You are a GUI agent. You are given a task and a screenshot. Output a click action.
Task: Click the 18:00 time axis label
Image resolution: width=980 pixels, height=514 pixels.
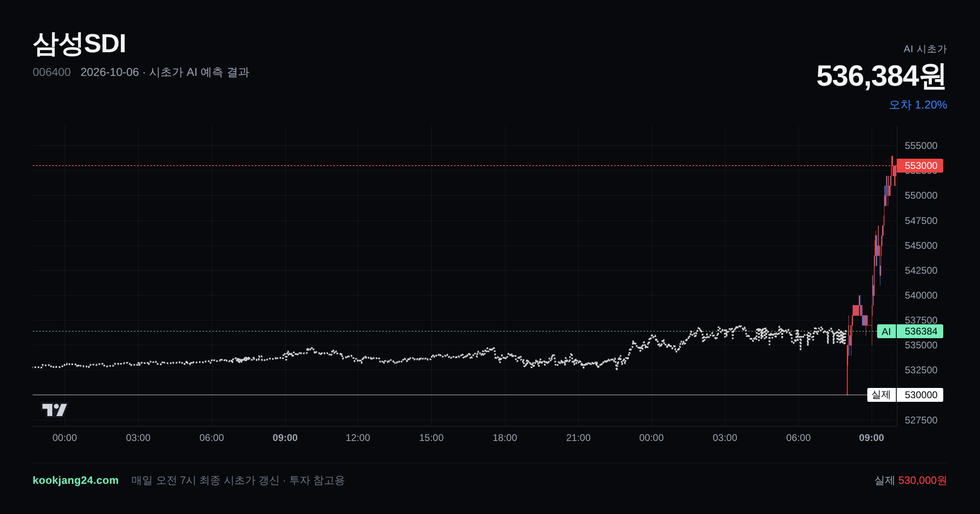(x=505, y=438)
